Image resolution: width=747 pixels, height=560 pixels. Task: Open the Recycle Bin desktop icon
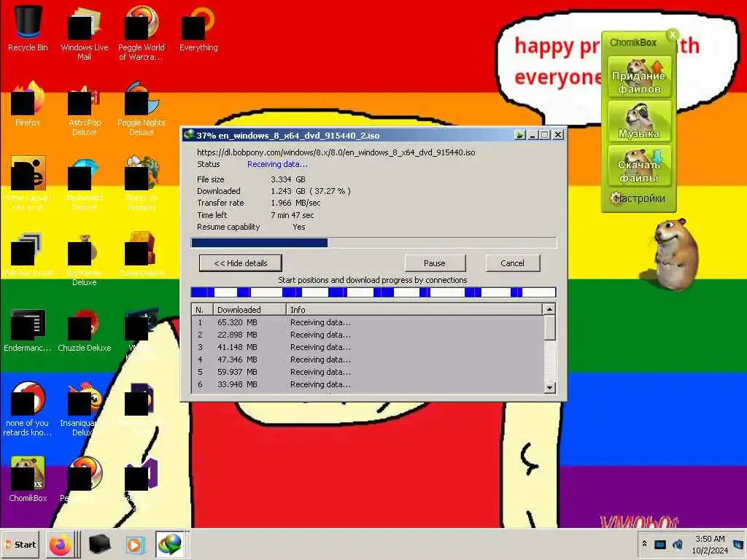[x=28, y=28]
